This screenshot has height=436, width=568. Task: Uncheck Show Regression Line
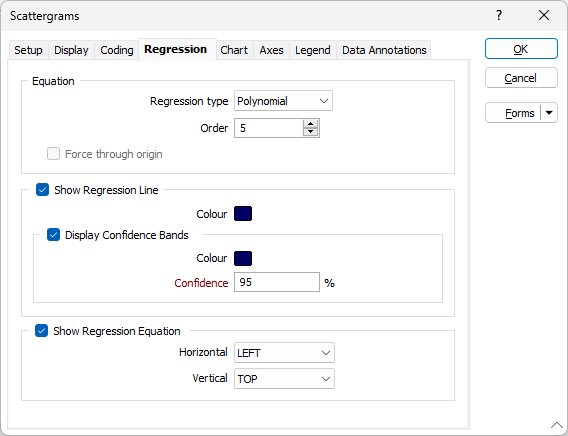42,190
